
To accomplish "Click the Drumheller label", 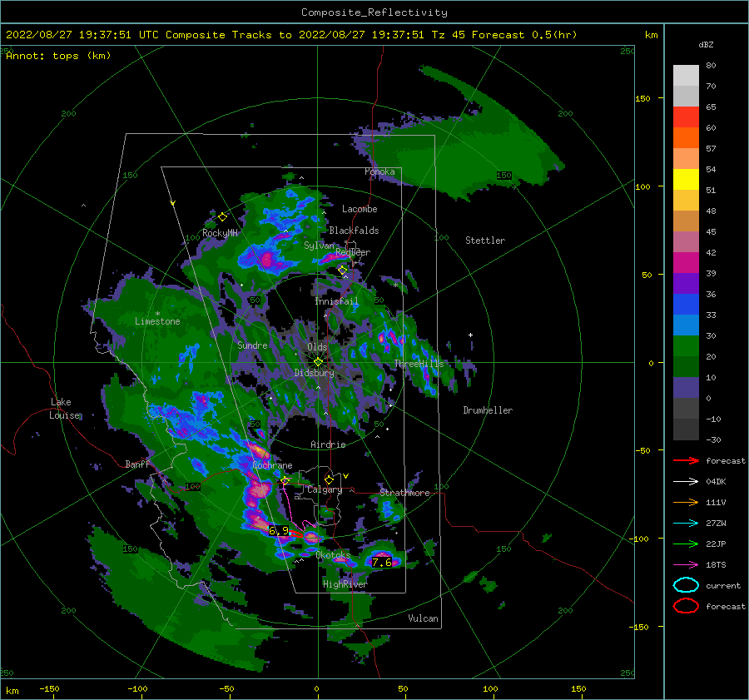I will click(x=488, y=410).
